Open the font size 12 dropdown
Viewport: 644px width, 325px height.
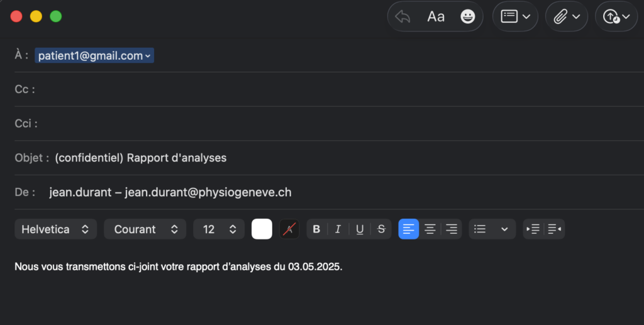click(219, 229)
